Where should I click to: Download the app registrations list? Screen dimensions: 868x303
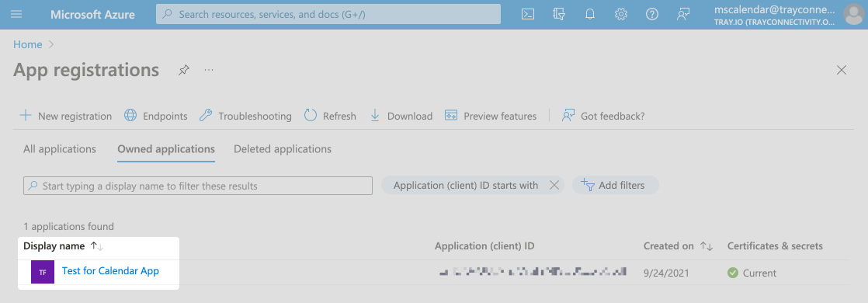coord(401,116)
